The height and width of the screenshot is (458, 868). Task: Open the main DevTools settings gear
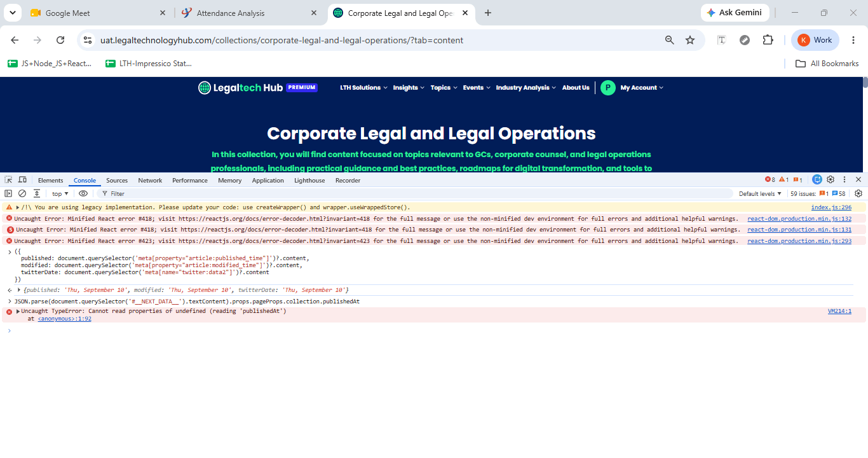831,180
